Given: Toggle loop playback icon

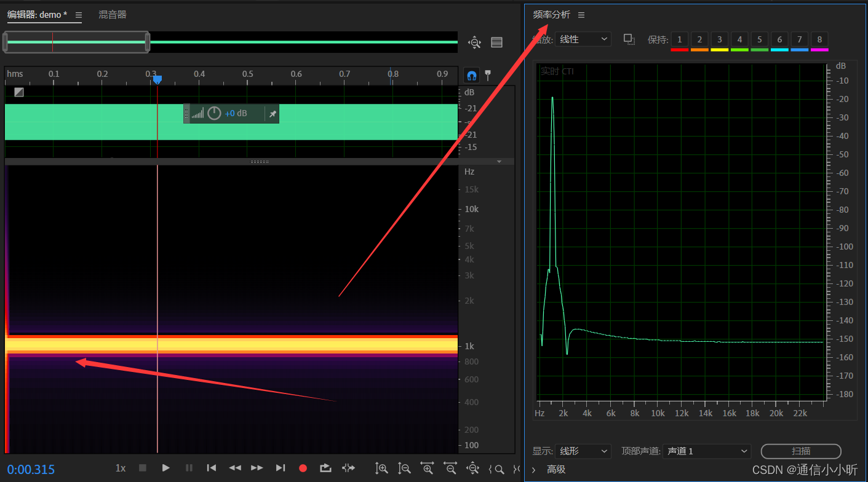Looking at the screenshot, I should click(x=325, y=468).
